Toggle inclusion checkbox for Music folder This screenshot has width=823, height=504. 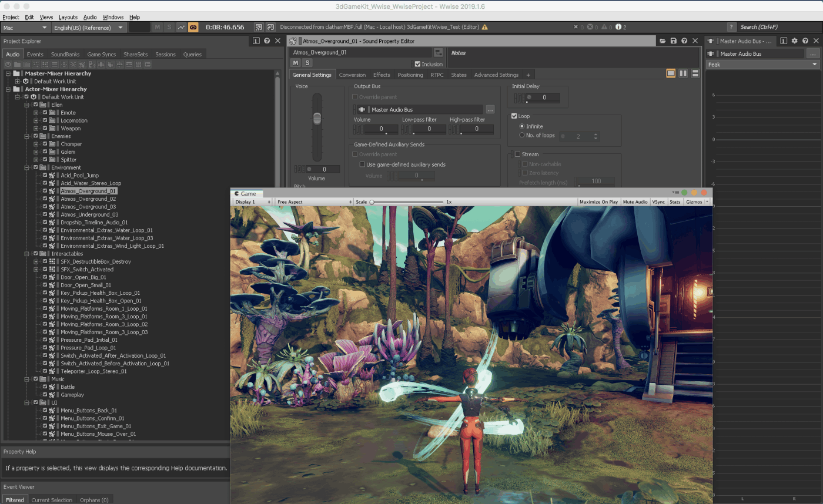click(x=36, y=379)
